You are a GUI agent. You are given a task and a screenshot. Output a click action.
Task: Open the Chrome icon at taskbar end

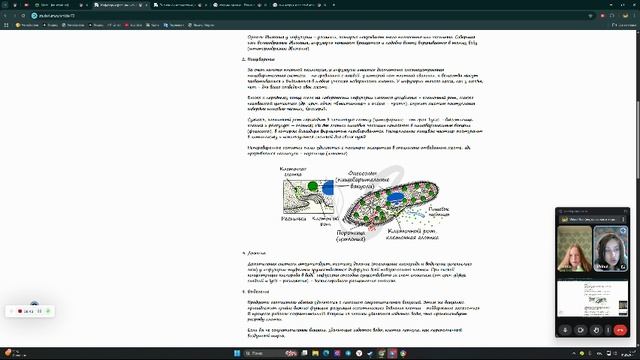click(403, 353)
